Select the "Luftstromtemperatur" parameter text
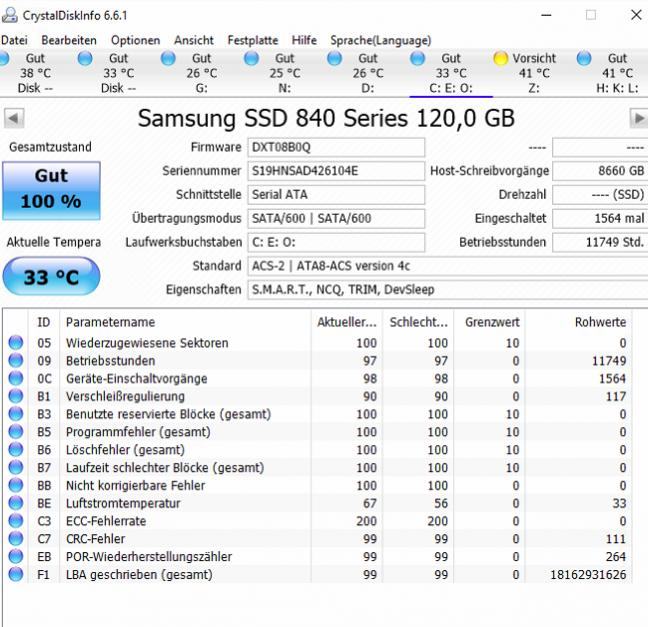648x627 pixels. 123,503
